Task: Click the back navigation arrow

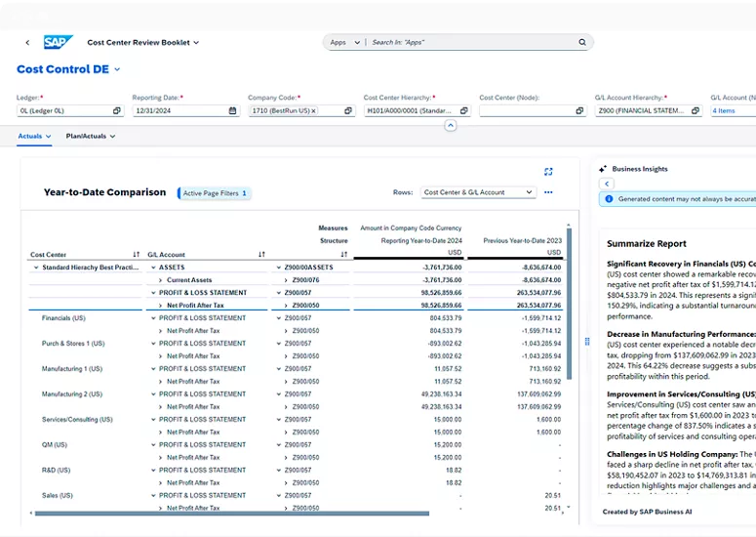Action: (x=27, y=43)
